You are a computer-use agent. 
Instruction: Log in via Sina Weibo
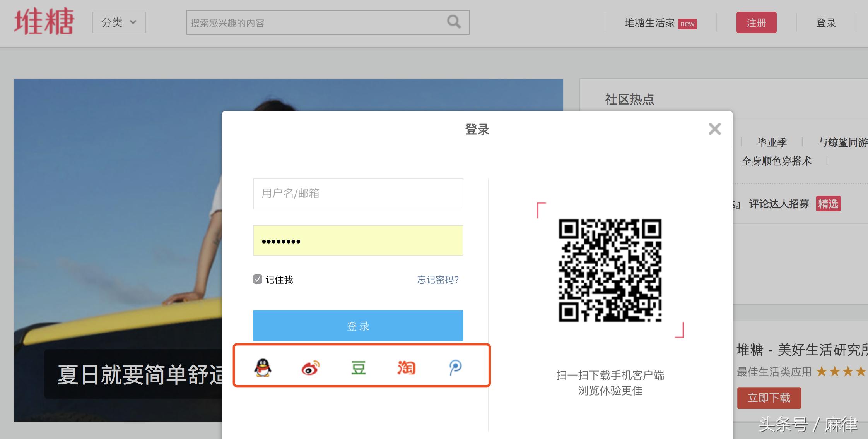pyautogui.click(x=309, y=368)
